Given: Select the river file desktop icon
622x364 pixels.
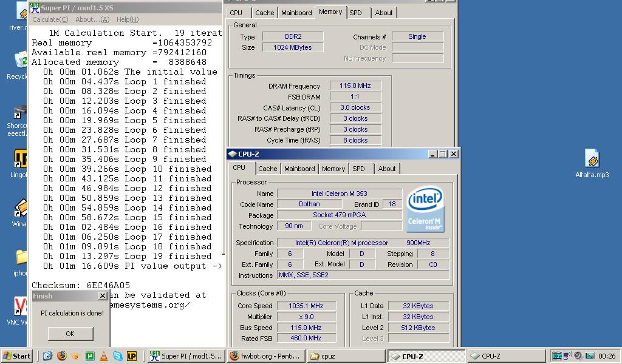Looking at the screenshot, I should click(x=19, y=16).
